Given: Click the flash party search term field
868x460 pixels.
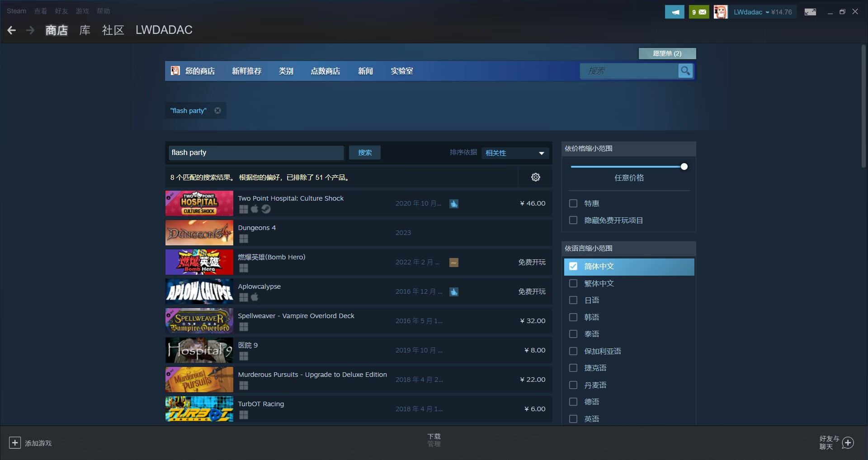Looking at the screenshot, I should (x=256, y=153).
